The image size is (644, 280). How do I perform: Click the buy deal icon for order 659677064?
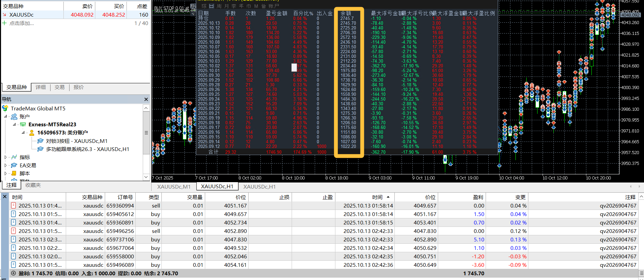coord(14,248)
